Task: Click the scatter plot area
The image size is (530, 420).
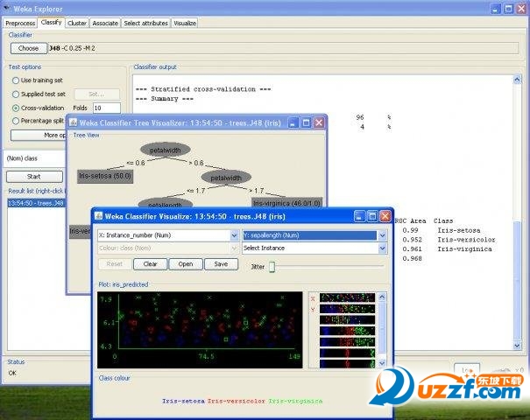Action: click(x=200, y=330)
